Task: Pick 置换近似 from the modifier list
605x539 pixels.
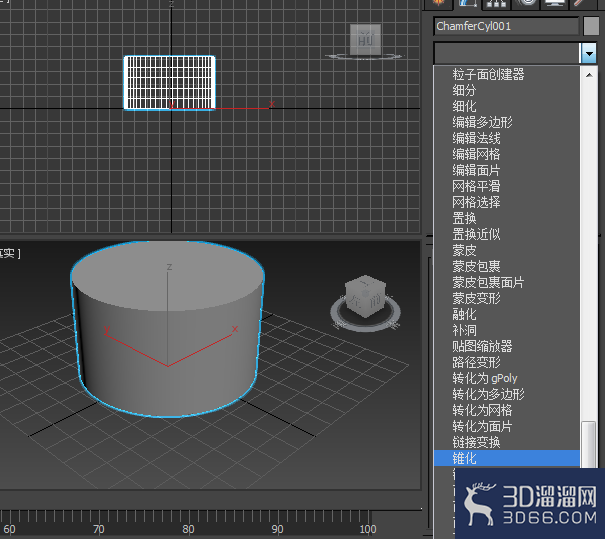Action: point(476,234)
